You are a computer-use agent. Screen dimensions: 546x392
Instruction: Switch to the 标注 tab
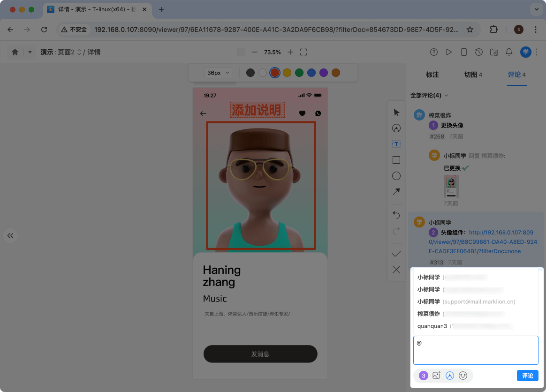[x=432, y=74]
